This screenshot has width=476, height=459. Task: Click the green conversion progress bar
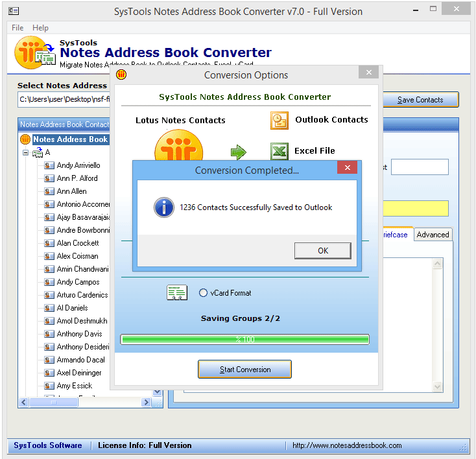(244, 339)
